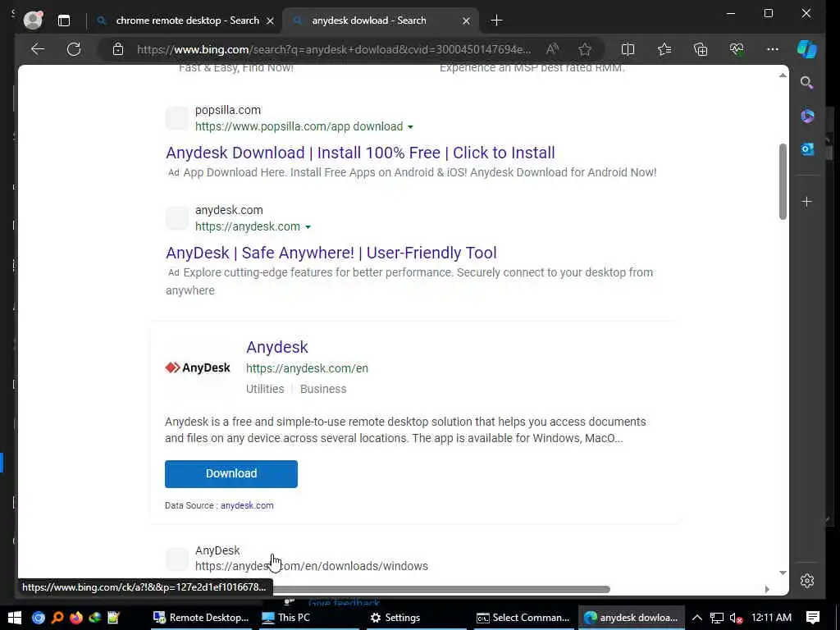Open Read aloud from address bar
Image resolution: width=840 pixels, height=630 pixels.
(552, 49)
